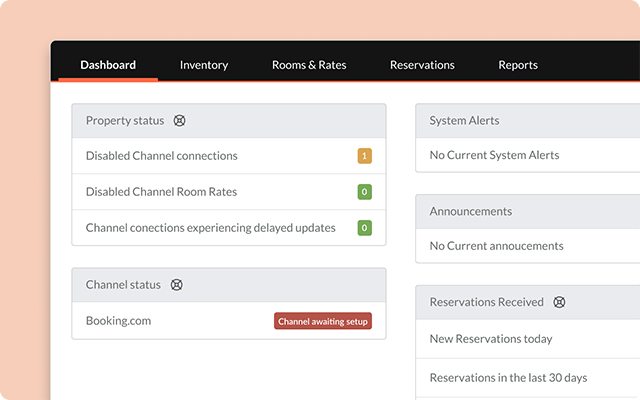View New Reservations today
Screen dimensions: 640x400
(x=490, y=339)
